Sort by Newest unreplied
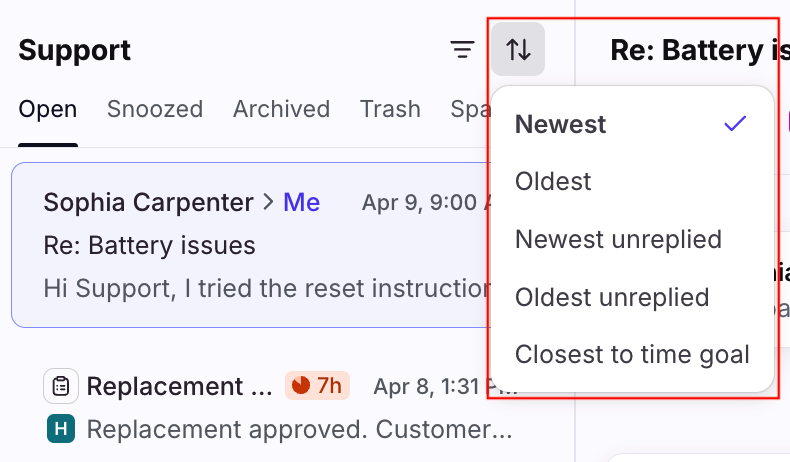790x462 pixels. 618,239
